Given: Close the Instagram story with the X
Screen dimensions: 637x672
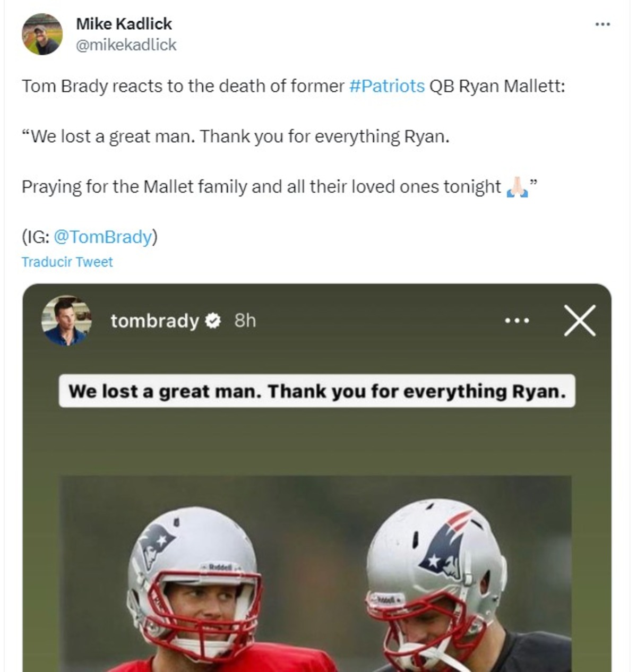Looking at the screenshot, I should point(580,321).
